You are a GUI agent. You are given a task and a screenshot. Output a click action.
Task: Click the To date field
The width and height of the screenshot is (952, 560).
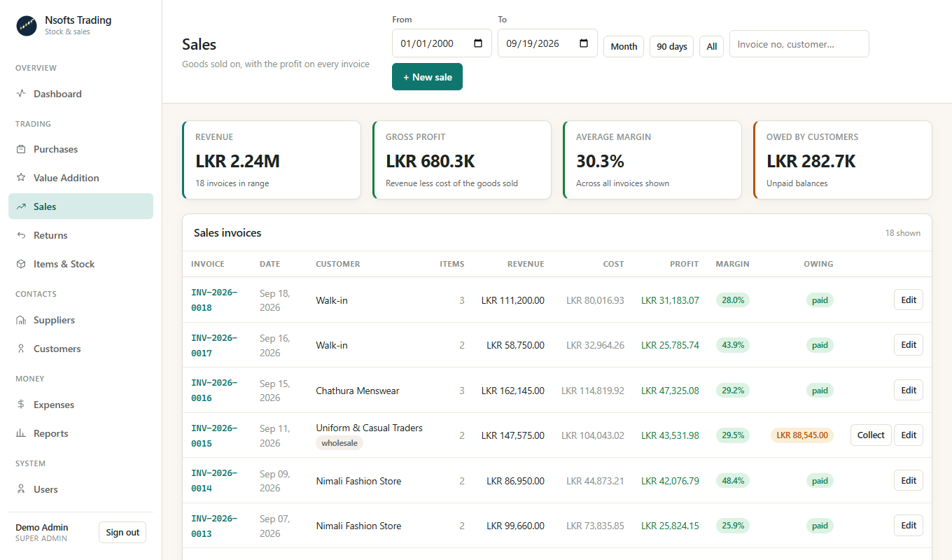[547, 43]
